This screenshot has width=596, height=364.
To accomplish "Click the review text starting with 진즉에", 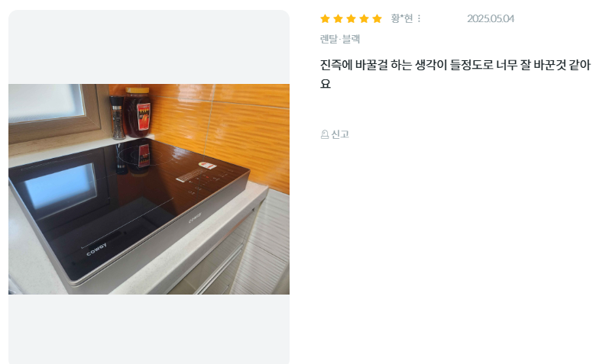I will pos(455,74).
